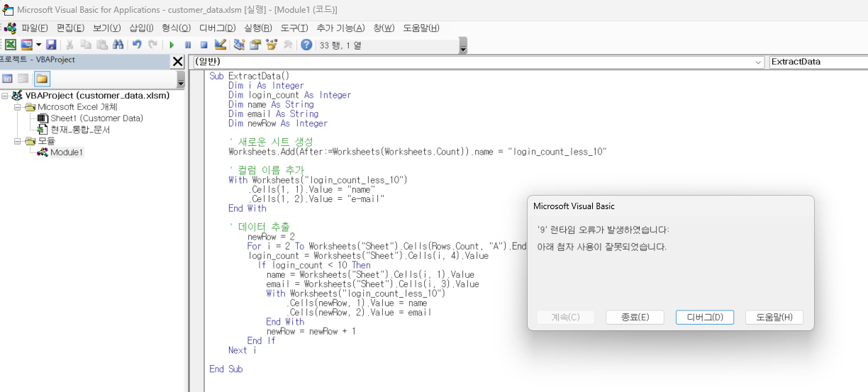Stop the macro with the Reset icon
Image resolution: width=868 pixels, height=392 pixels.
204,45
